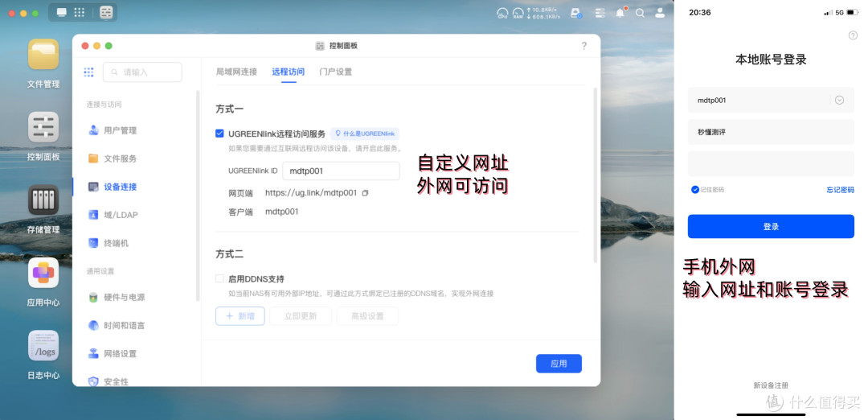
Task: Click the control panel grid home icon
Action: pyautogui.click(x=88, y=72)
